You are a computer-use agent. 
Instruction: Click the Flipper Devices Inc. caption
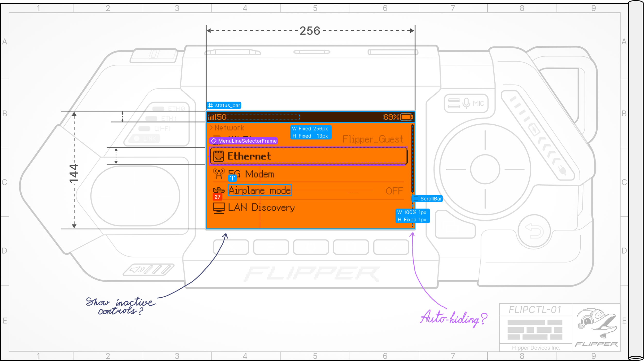tap(536, 348)
